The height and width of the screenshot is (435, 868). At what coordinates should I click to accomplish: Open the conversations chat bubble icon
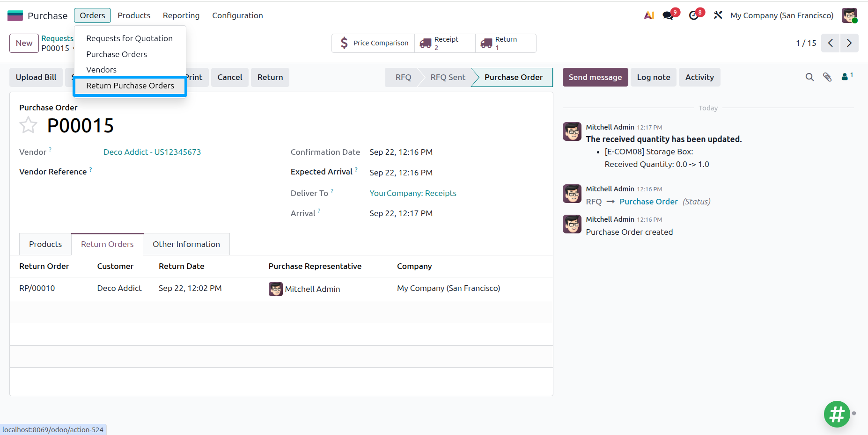point(669,15)
